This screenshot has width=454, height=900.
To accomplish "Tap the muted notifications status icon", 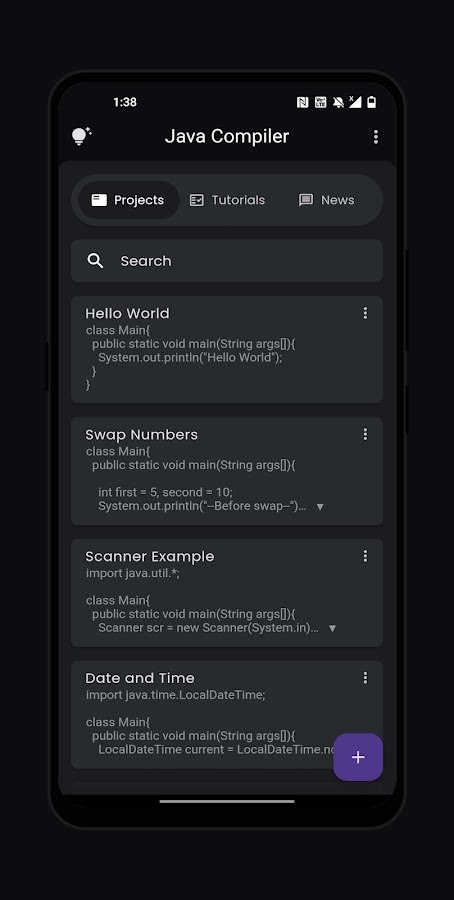I will (338, 102).
